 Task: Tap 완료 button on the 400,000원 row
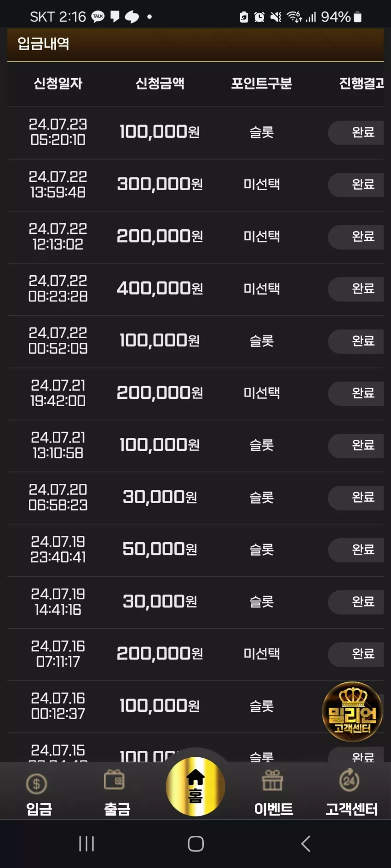pos(356,289)
